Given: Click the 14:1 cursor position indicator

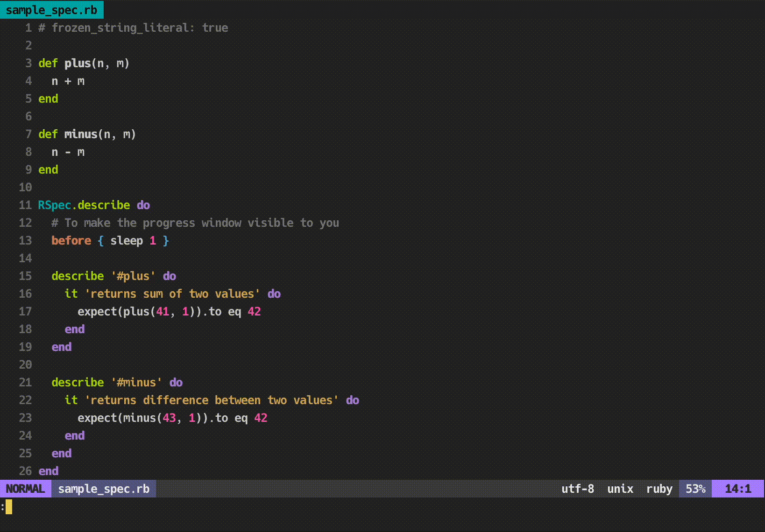Looking at the screenshot, I should point(738,489).
